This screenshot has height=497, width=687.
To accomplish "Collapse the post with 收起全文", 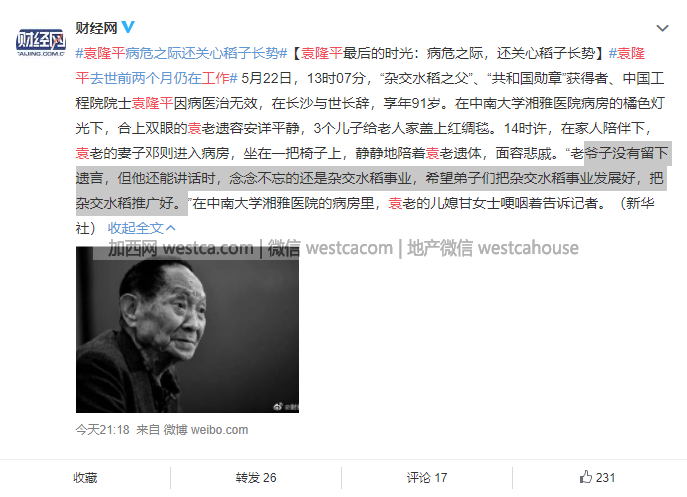I will point(136,228).
